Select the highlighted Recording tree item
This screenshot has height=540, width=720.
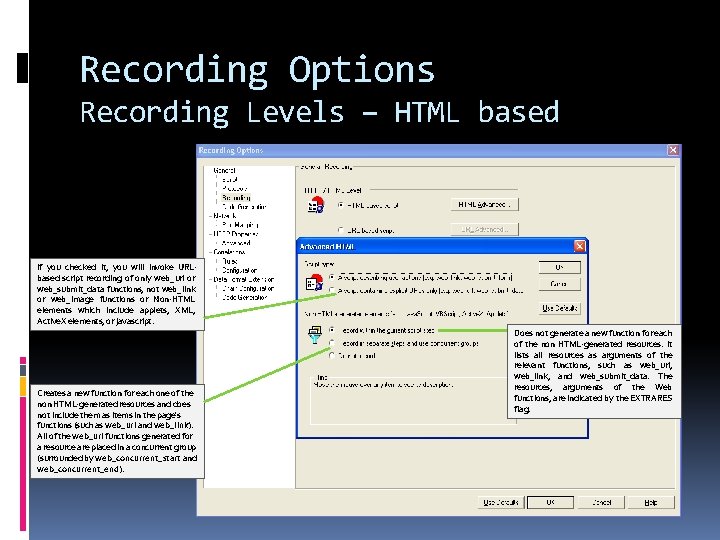point(236,197)
